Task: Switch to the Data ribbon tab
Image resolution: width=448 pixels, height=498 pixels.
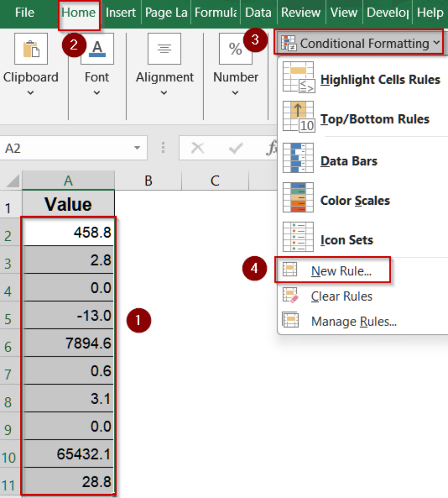Action: (x=258, y=13)
